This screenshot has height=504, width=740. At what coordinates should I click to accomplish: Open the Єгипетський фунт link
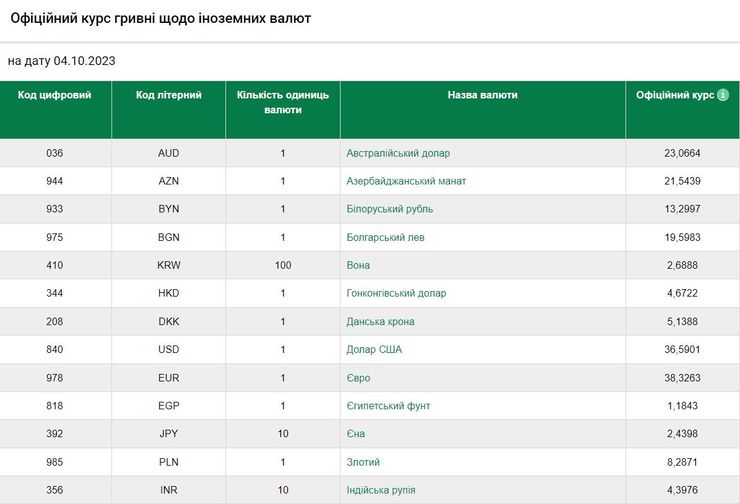coord(387,406)
